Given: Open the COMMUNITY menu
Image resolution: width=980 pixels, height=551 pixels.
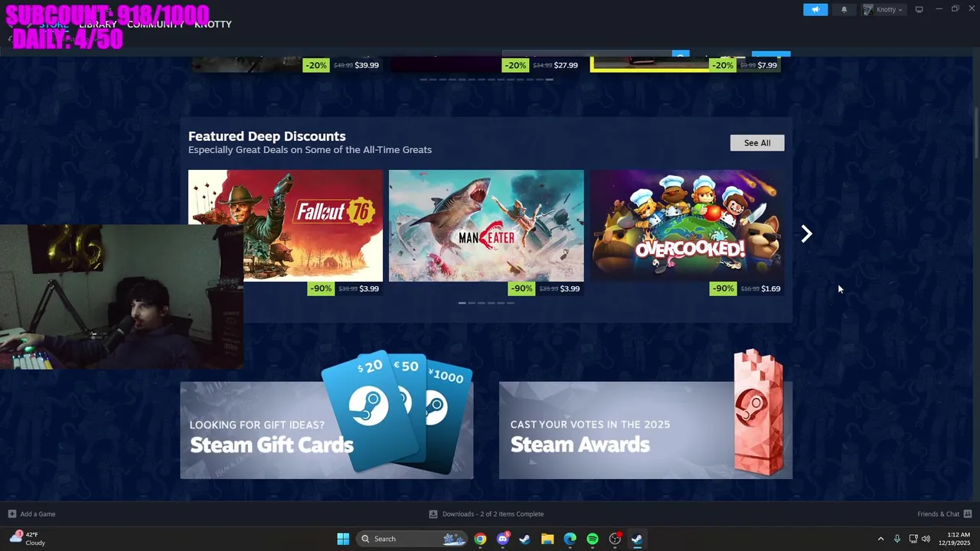Looking at the screenshot, I should pyautogui.click(x=155, y=24).
